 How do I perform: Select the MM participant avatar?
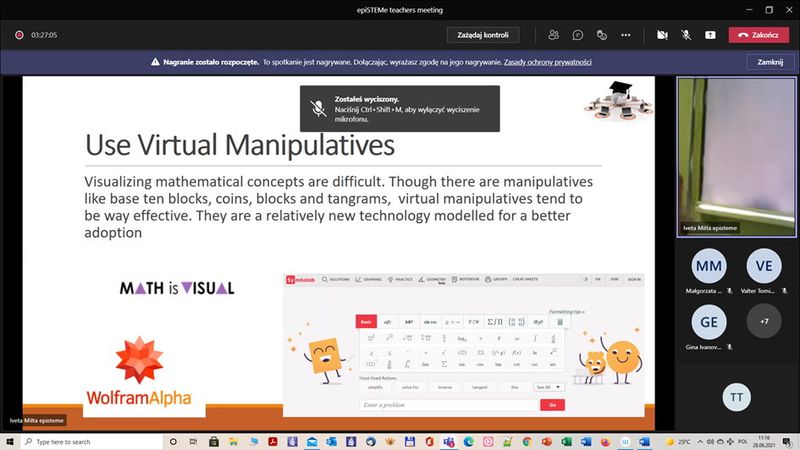[x=709, y=266]
